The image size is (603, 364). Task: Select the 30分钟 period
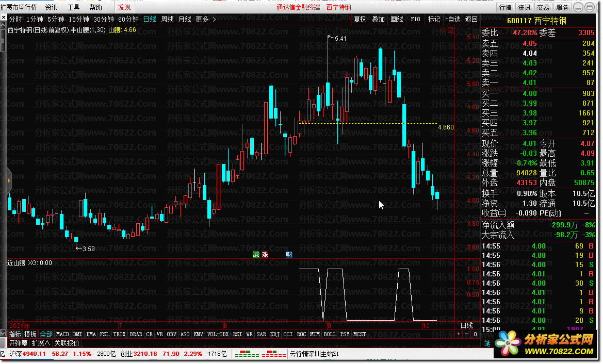pyautogui.click(x=104, y=19)
